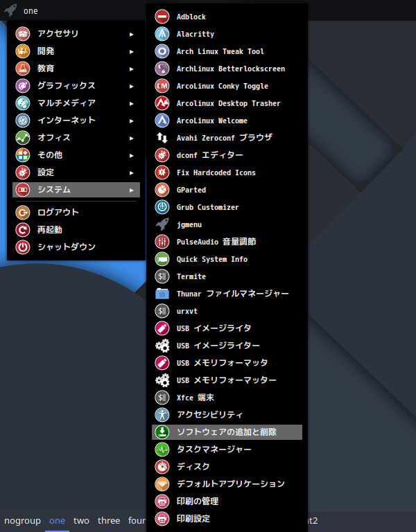
Task: Click the Termite terminal icon
Action: 162,276
